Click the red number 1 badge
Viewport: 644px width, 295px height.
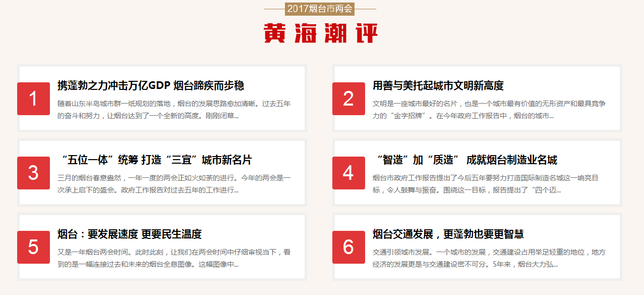pyautogui.click(x=33, y=99)
